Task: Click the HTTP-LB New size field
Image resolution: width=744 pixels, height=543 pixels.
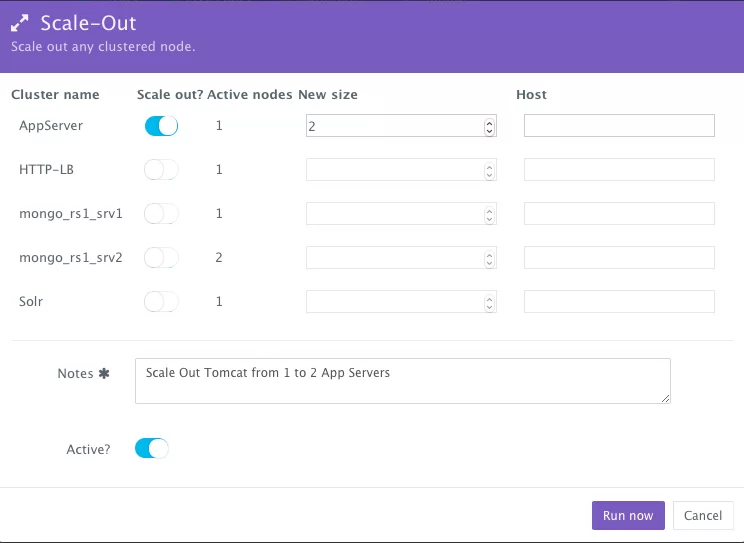Action: pyautogui.click(x=401, y=169)
